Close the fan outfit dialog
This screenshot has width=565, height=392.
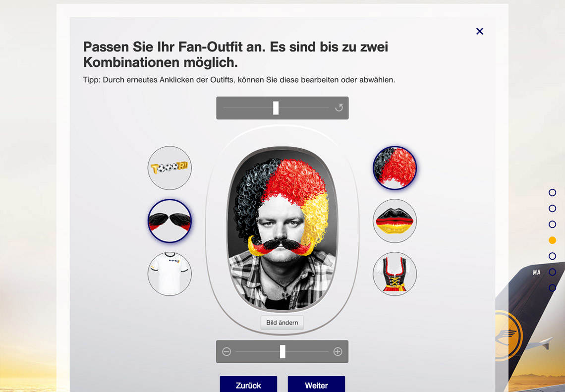click(480, 31)
